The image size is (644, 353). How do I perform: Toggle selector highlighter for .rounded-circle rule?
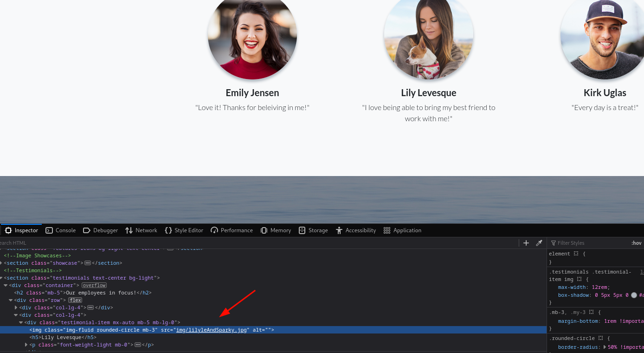point(601,338)
